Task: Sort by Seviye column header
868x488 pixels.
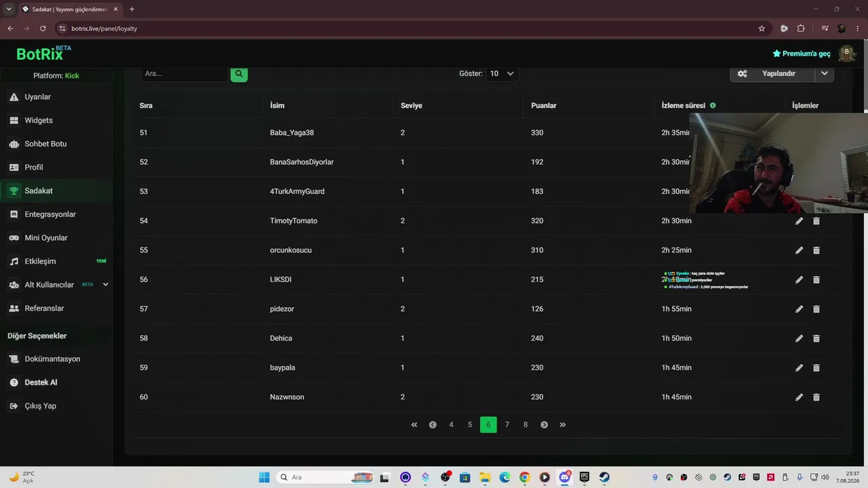Action: click(x=412, y=106)
